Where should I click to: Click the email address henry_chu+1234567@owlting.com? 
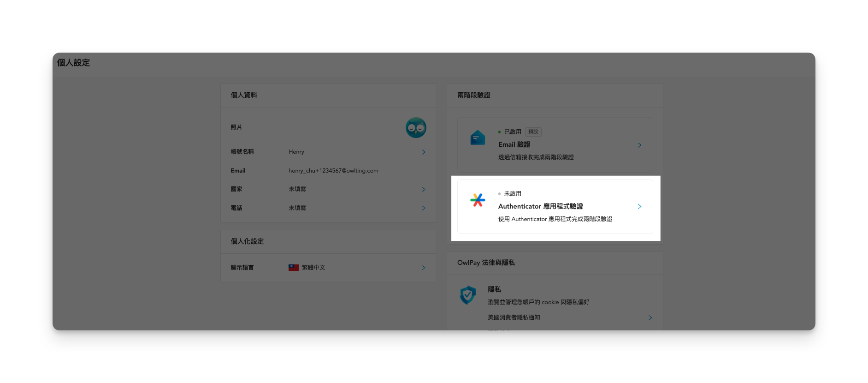333,171
